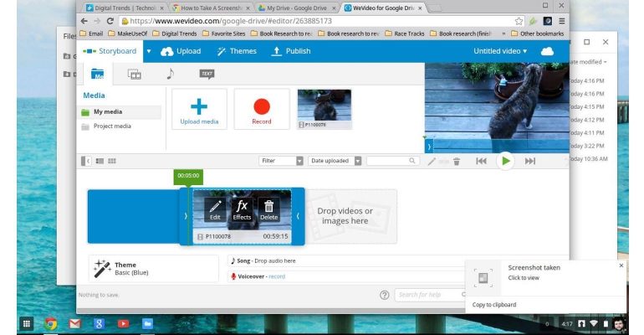The image size is (644, 335).
Task: Click the trash icon in media toolbar
Action: 456,161
